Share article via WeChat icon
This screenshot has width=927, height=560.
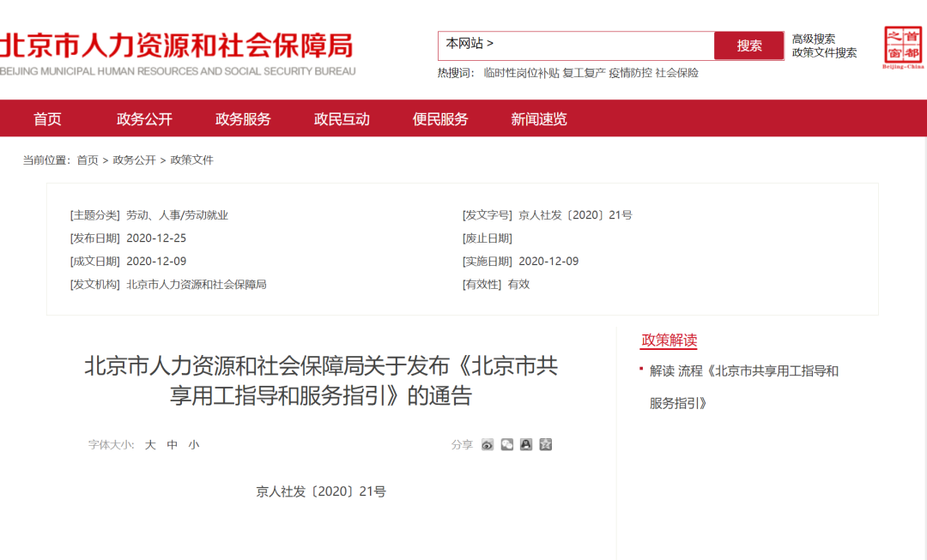(x=507, y=444)
